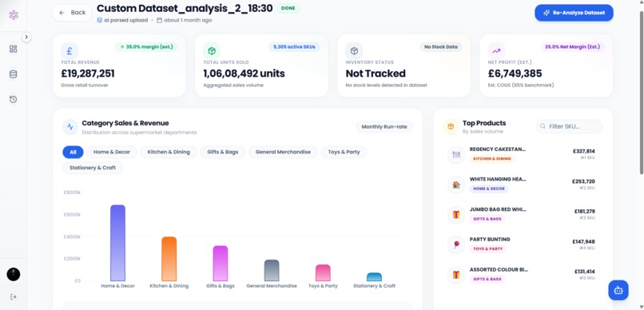Click the blue Stationery & Craft bar
This screenshot has height=310, width=644.
click(x=374, y=277)
